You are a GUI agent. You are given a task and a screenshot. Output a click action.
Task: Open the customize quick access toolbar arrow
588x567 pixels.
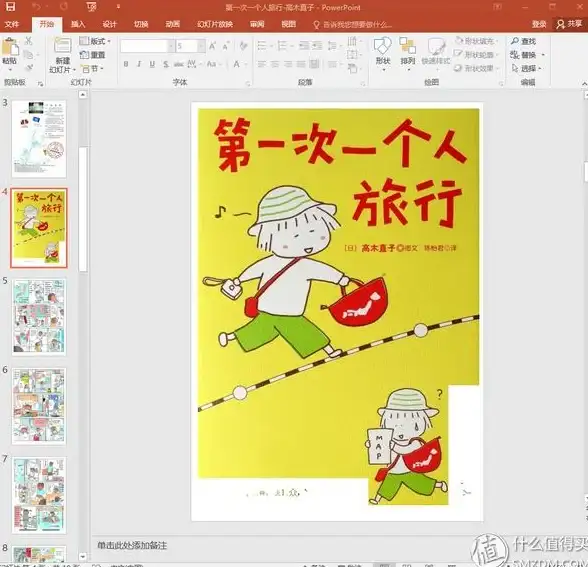coord(118,7)
